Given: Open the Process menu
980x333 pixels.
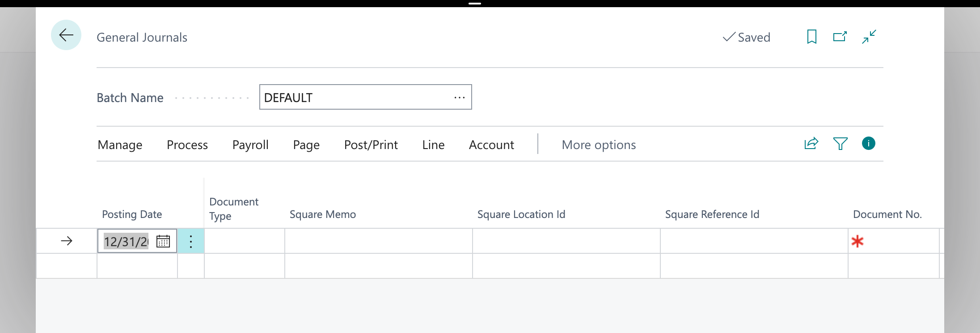Looking at the screenshot, I should tap(187, 145).
